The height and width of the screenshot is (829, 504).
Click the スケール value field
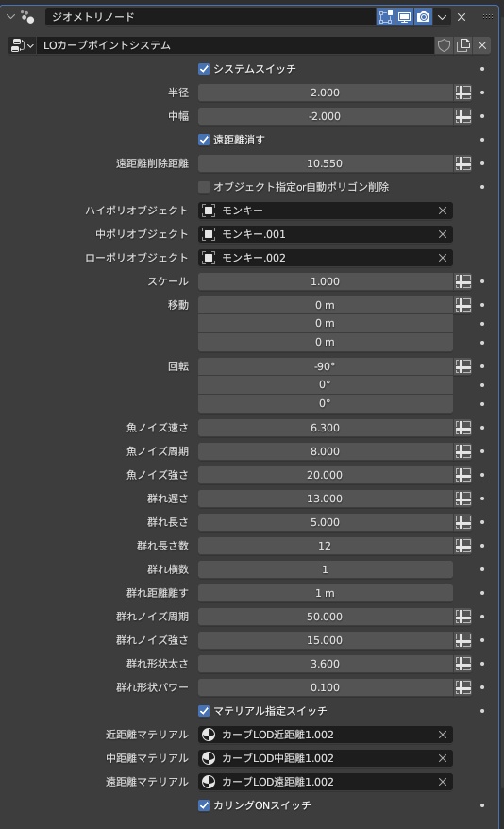(x=325, y=281)
